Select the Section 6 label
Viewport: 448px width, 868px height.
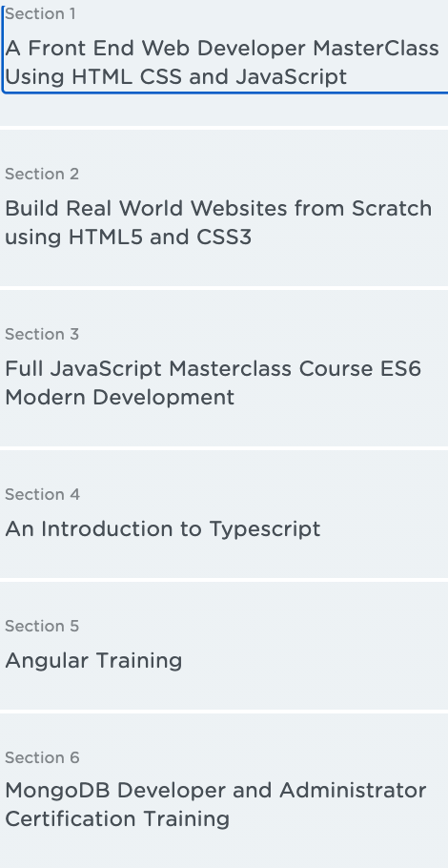(42, 757)
